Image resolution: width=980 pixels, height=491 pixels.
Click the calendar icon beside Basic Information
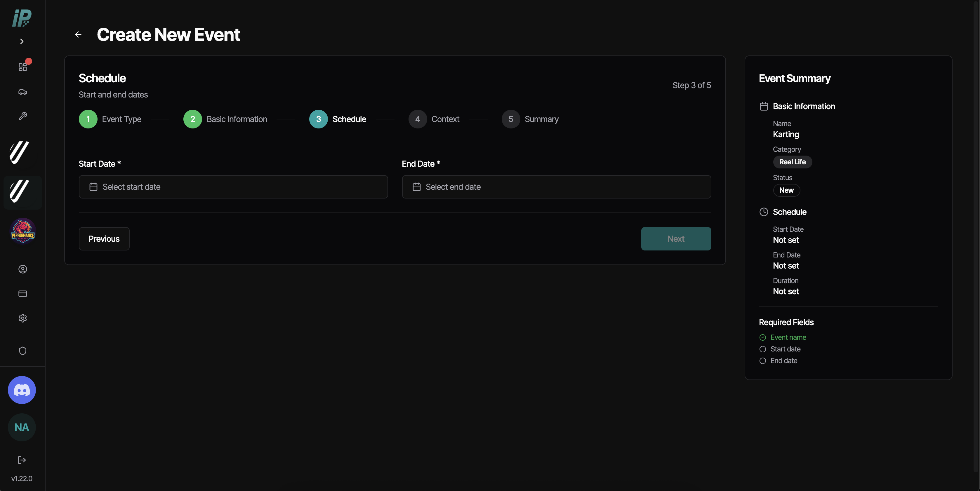(764, 107)
